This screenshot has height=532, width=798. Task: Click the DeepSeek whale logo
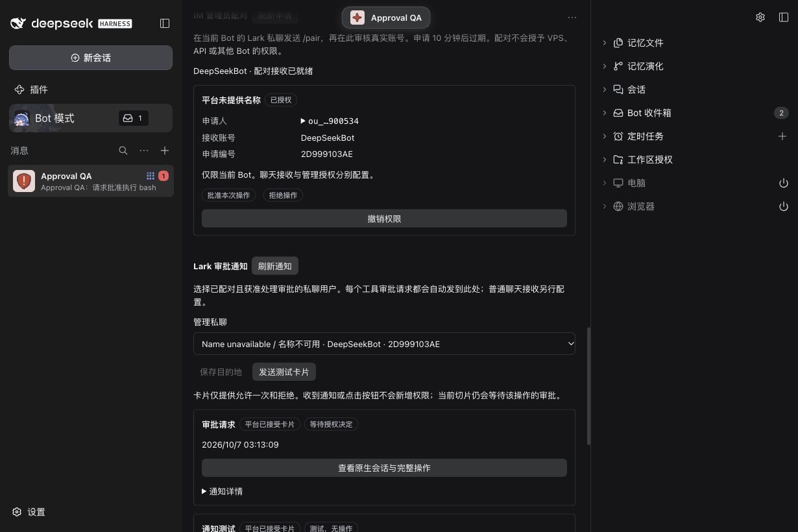[18, 23]
